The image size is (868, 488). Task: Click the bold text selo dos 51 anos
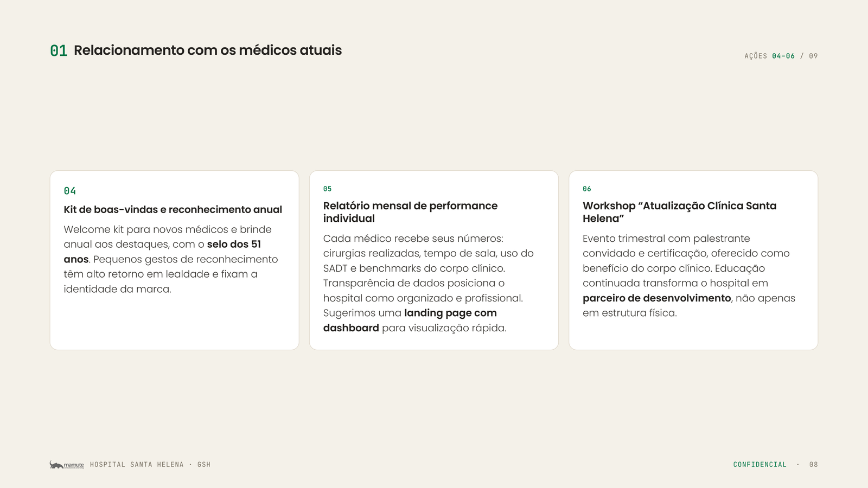(162, 252)
